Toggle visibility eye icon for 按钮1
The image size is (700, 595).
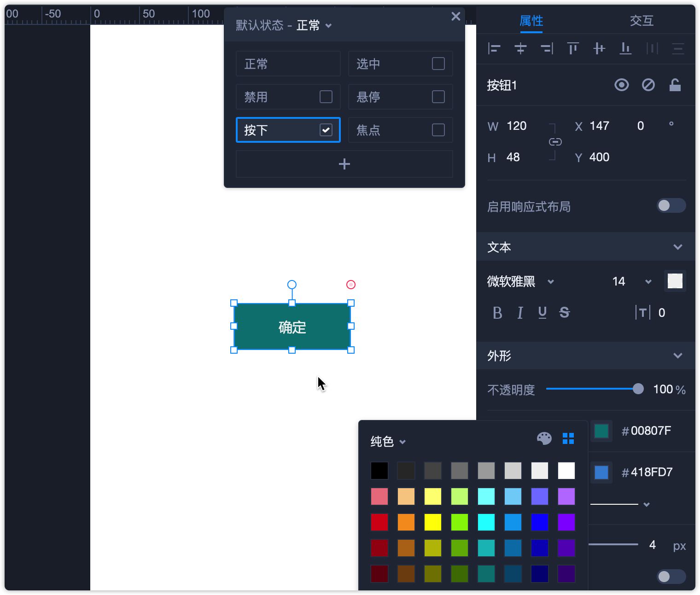621,85
